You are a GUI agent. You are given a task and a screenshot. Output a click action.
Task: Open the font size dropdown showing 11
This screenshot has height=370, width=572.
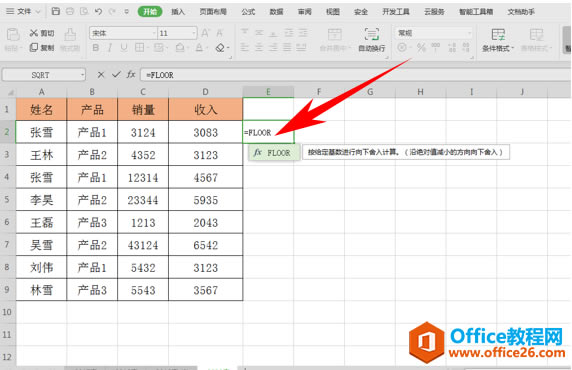(194, 33)
